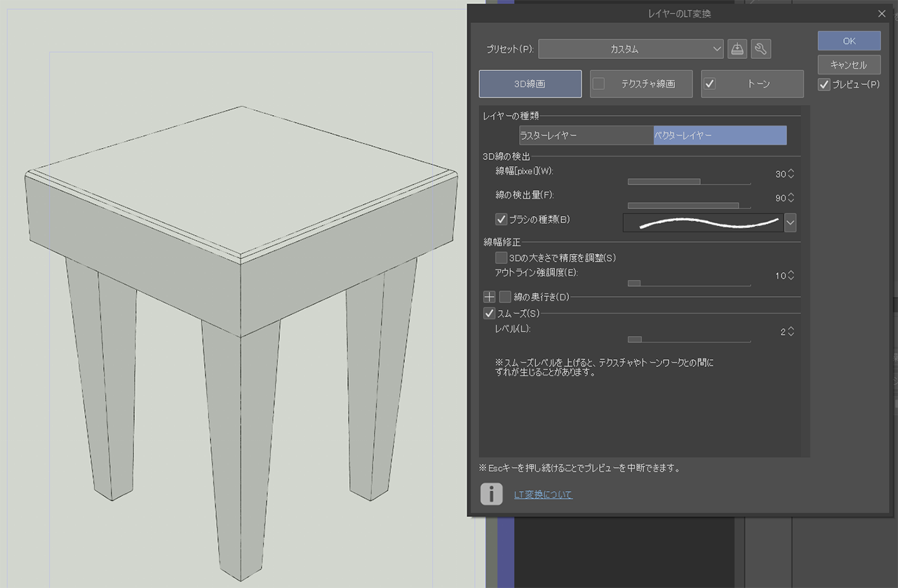Enable 3Dの大きさで精度を調整 checkbox
Viewport: 898px width, 588px height.
[x=501, y=258]
